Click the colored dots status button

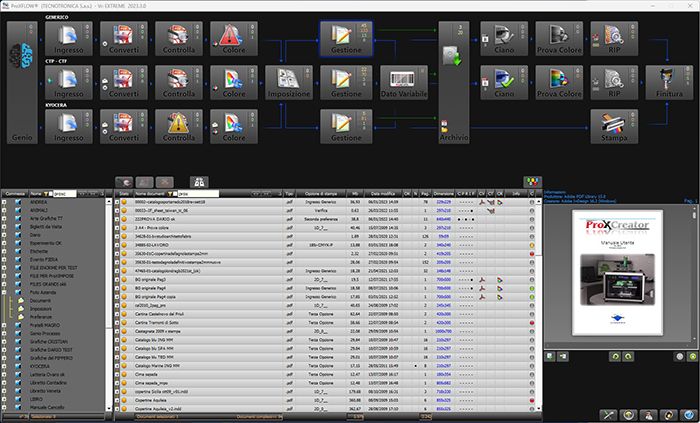(x=533, y=182)
